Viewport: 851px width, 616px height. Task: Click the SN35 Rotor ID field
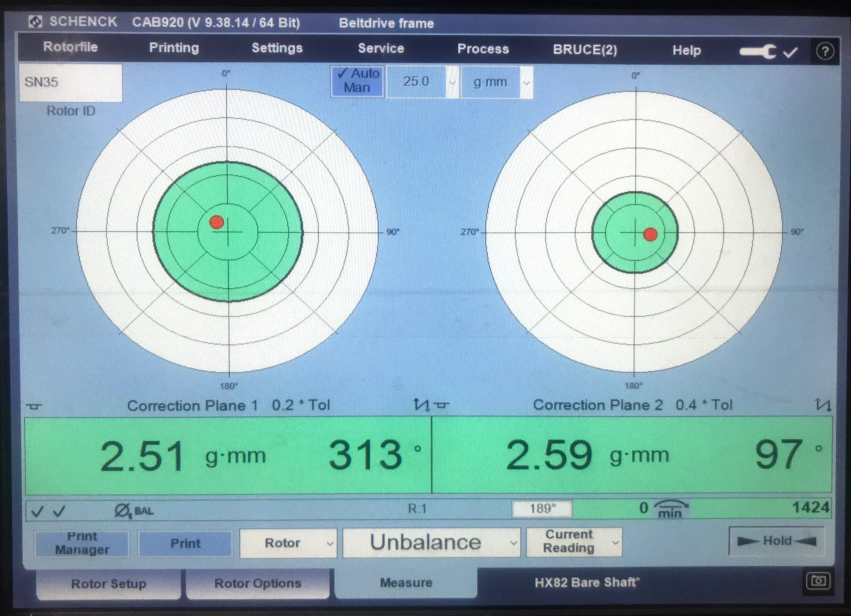pos(71,83)
